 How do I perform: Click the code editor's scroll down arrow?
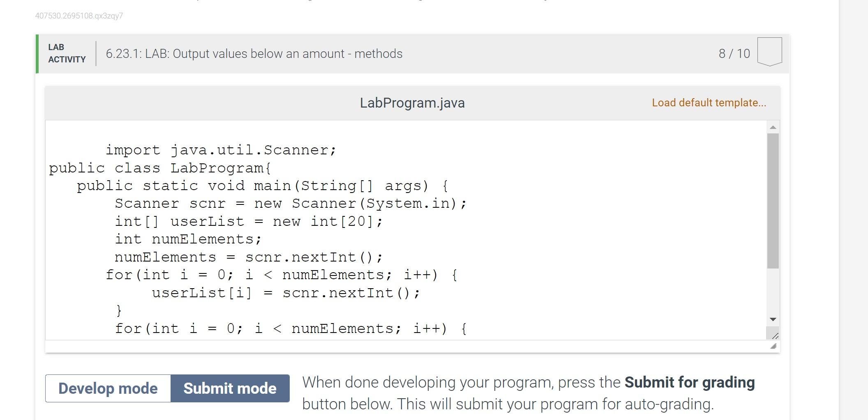point(773,319)
